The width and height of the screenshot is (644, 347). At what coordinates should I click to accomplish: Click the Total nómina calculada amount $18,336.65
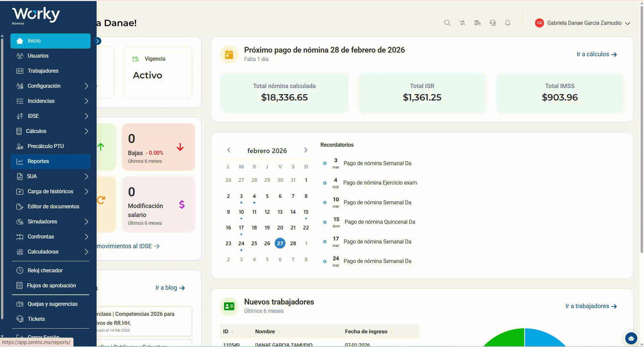[284, 97]
